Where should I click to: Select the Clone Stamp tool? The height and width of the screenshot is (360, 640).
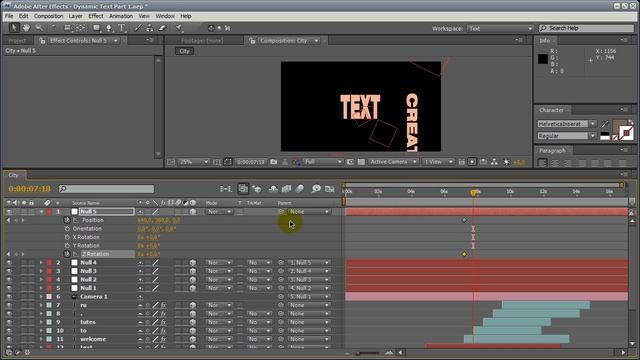[150, 28]
